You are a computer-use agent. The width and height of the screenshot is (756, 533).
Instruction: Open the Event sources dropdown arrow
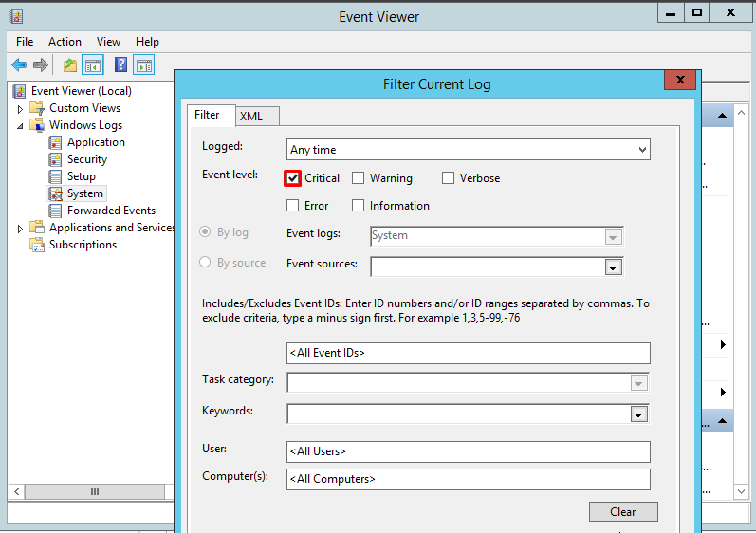pos(614,267)
